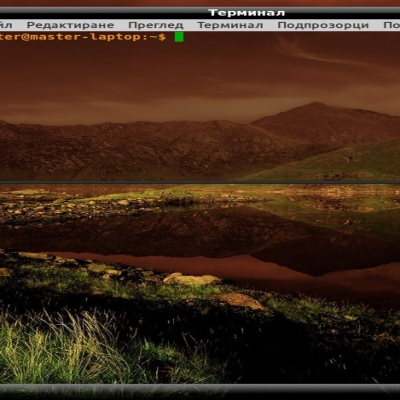Click the master-laptop prompt text
This screenshot has height=400, width=400.
point(83,37)
